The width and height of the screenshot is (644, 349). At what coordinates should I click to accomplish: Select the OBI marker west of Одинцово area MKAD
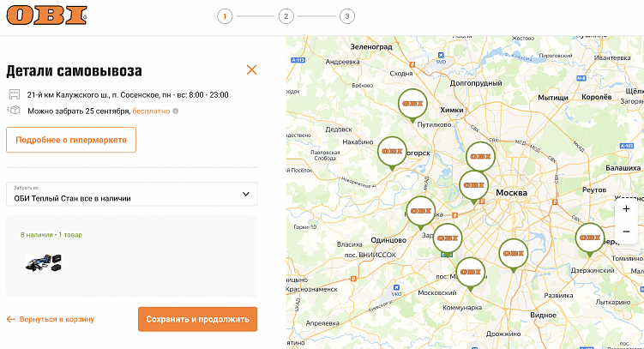pos(420,212)
